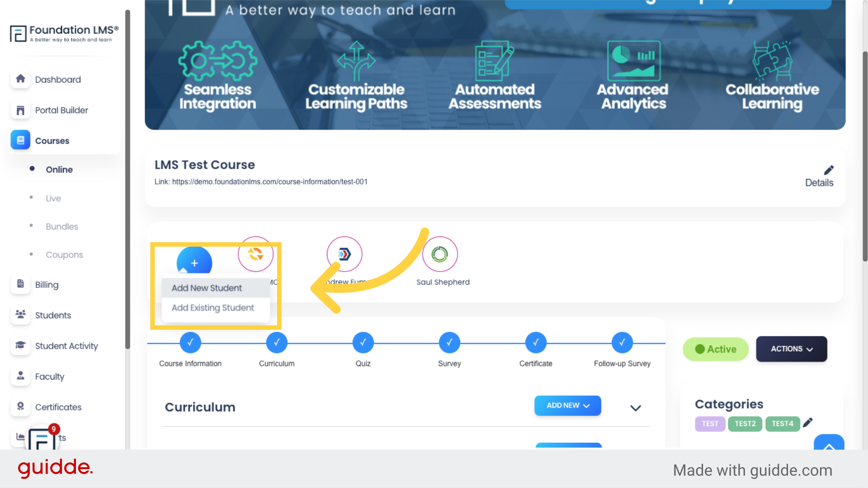The image size is (868, 488).
Task: Click the Categories heading
Action: 729,404
